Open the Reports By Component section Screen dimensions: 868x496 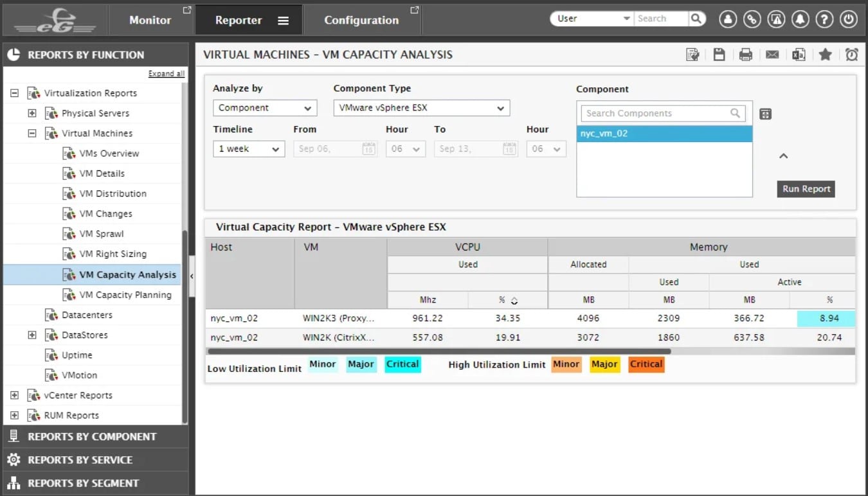coord(95,436)
